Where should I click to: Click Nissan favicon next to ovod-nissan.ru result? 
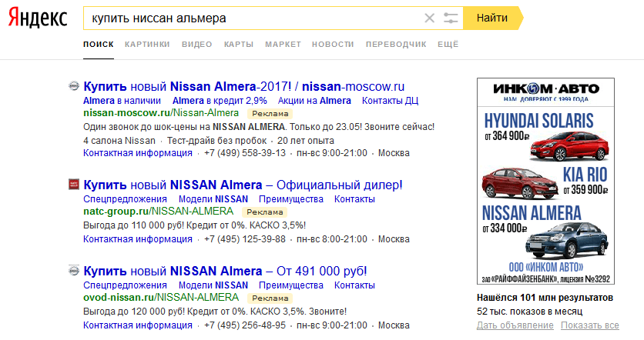[74, 271]
